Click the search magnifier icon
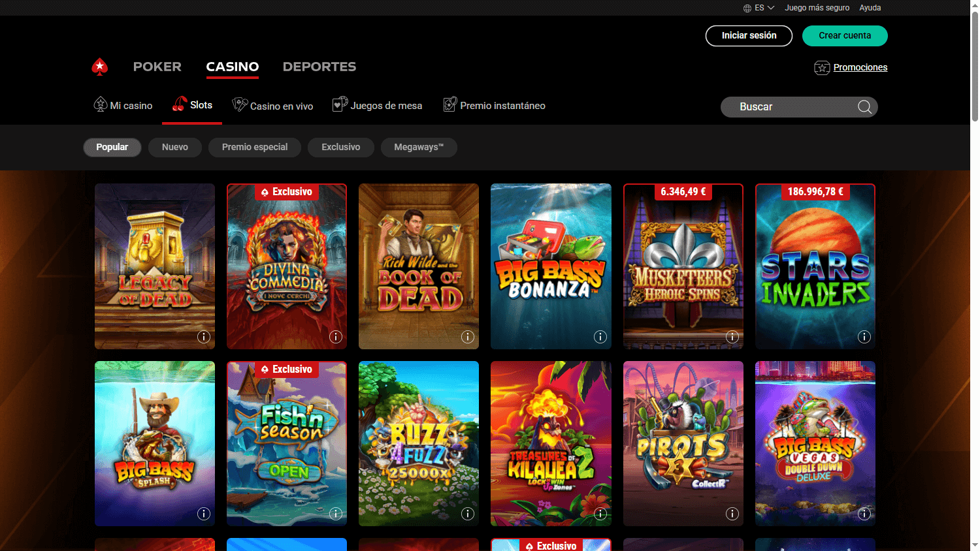The image size is (980, 551). [864, 107]
